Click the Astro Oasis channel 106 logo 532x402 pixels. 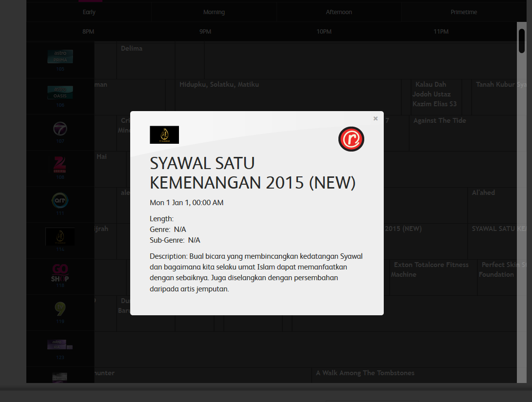[59, 93]
